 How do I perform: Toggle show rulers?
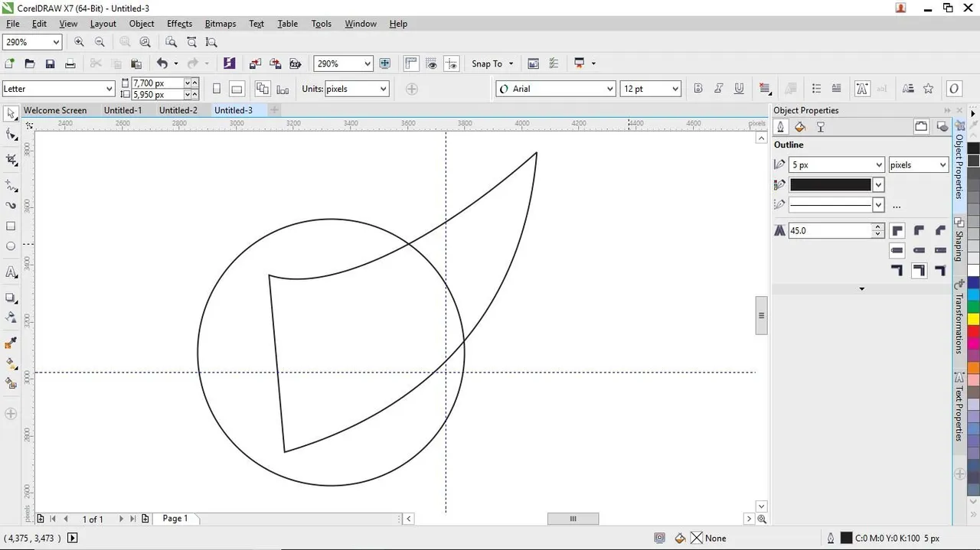(411, 63)
